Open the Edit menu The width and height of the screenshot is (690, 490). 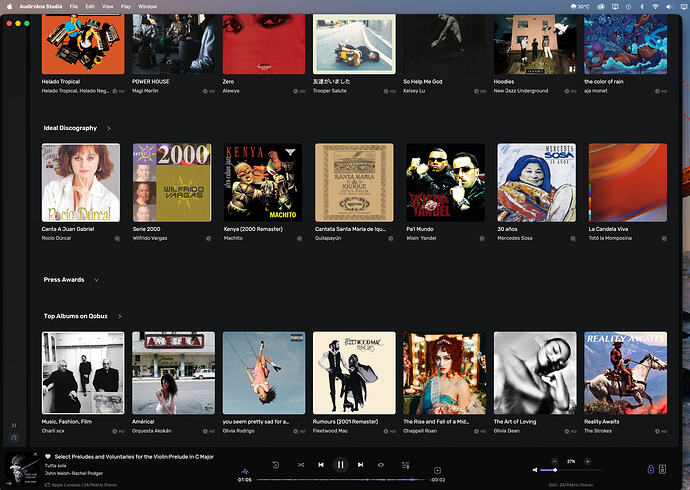pos(90,7)
